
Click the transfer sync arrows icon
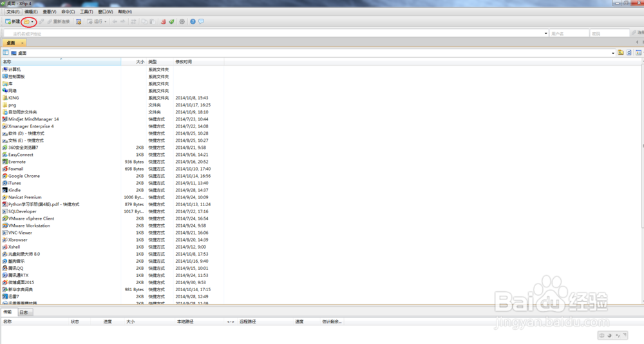coord(133,21)
